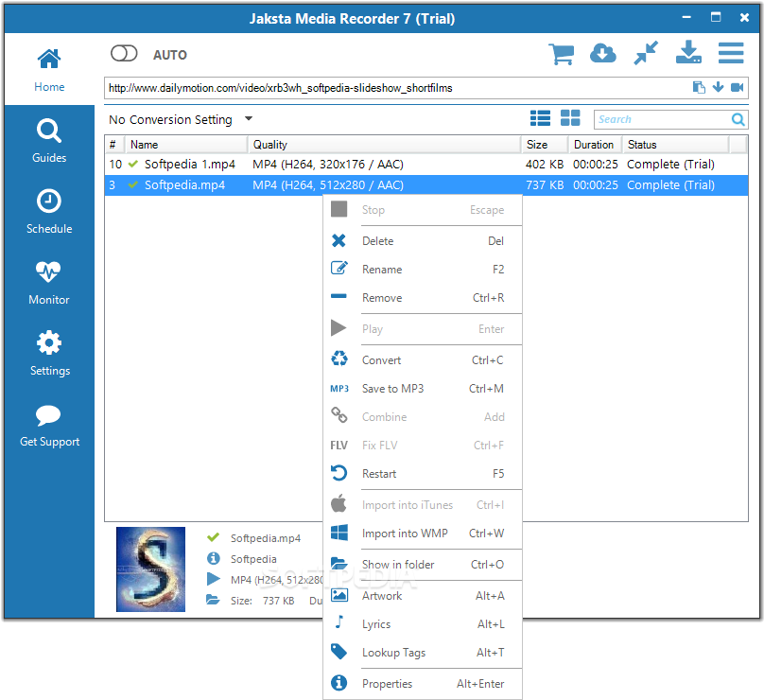Click the paste URL clipboard icon
This screenshot has width=764, height=700.
tap(699, 87)
